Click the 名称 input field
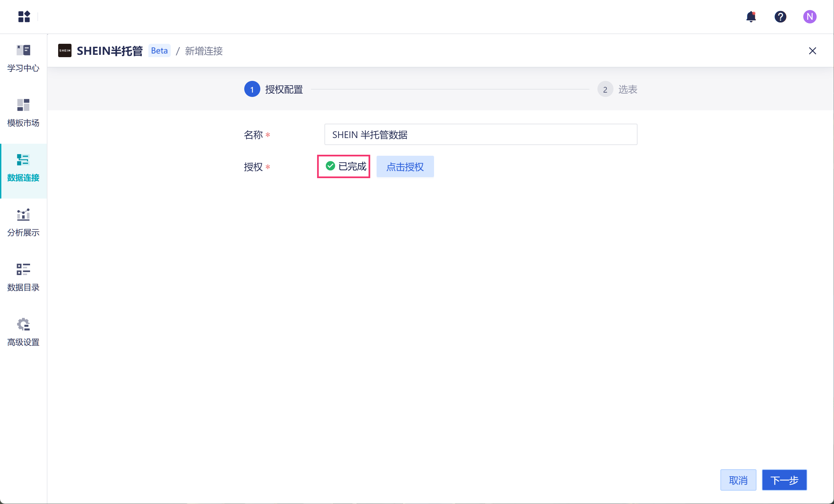Viewport: 834px width, 504px height. (480, 135)
